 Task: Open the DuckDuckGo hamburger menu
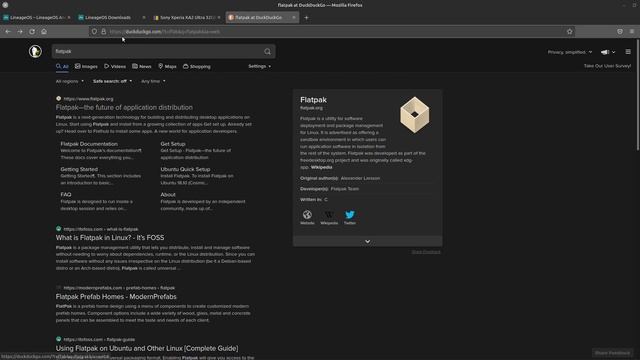[x=628, y=52]
